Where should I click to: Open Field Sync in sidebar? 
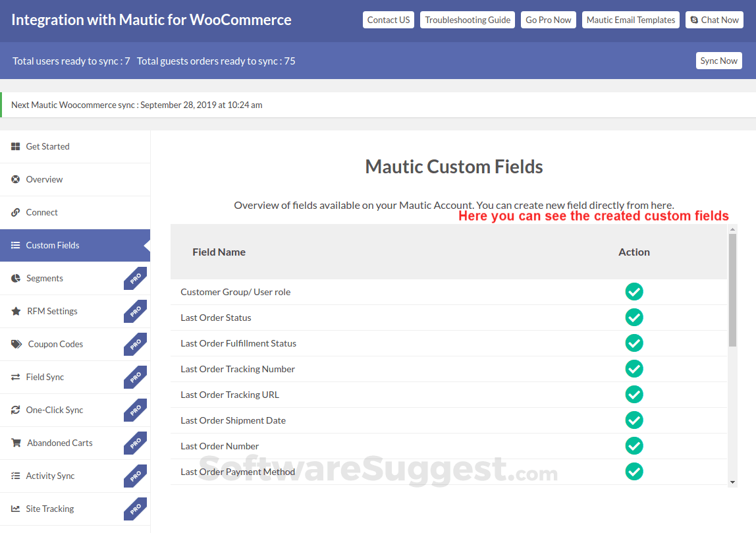74,377
